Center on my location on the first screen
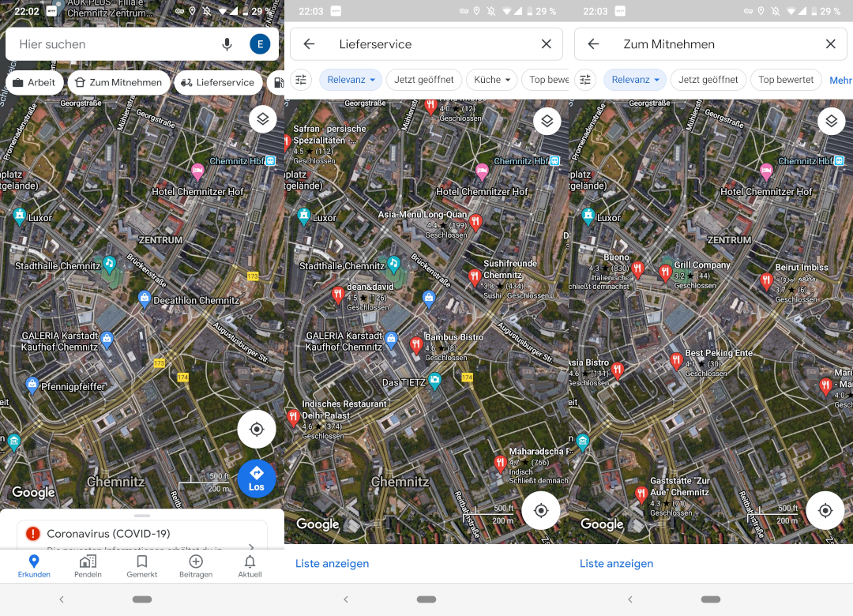This screenshot has width=853, height=616. (257, 430)
